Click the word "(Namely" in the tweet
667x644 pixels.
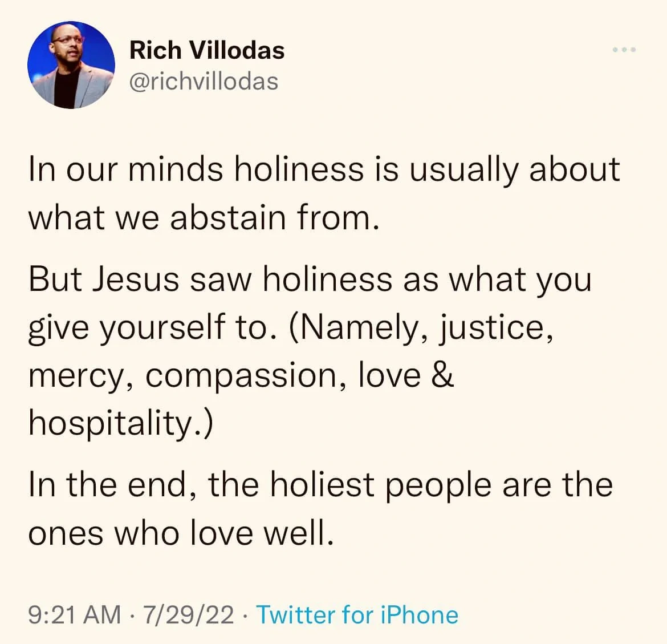354,329
